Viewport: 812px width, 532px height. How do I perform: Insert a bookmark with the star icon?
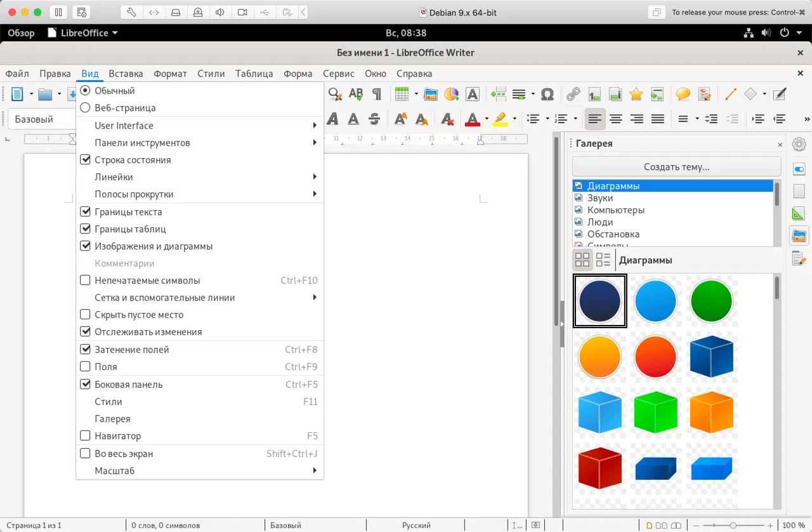pyautogui.click(x=636, y=95)
